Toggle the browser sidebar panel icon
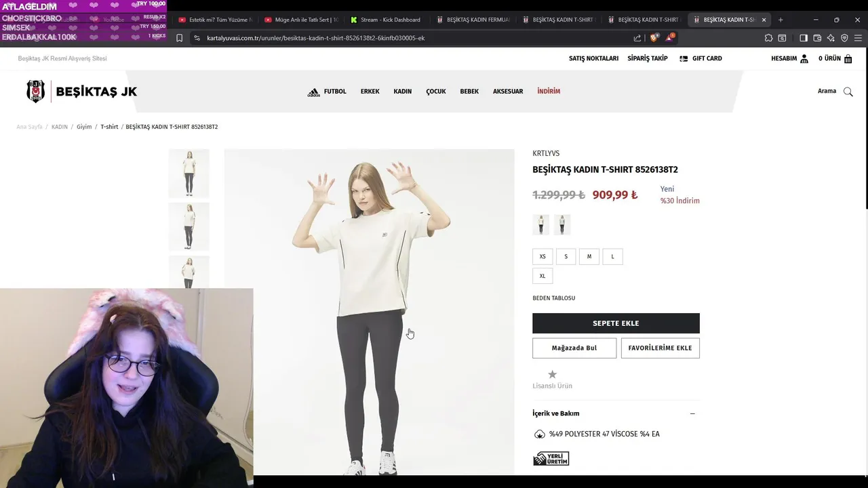The width and height of the screenshot is (868, 488). coord(804,38)
